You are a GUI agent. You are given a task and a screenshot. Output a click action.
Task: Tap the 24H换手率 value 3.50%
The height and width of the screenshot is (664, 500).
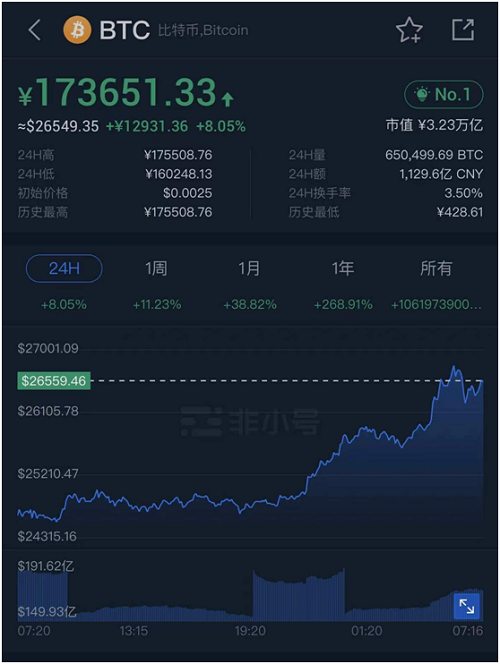pyautogui.click(x=463, y=193)
